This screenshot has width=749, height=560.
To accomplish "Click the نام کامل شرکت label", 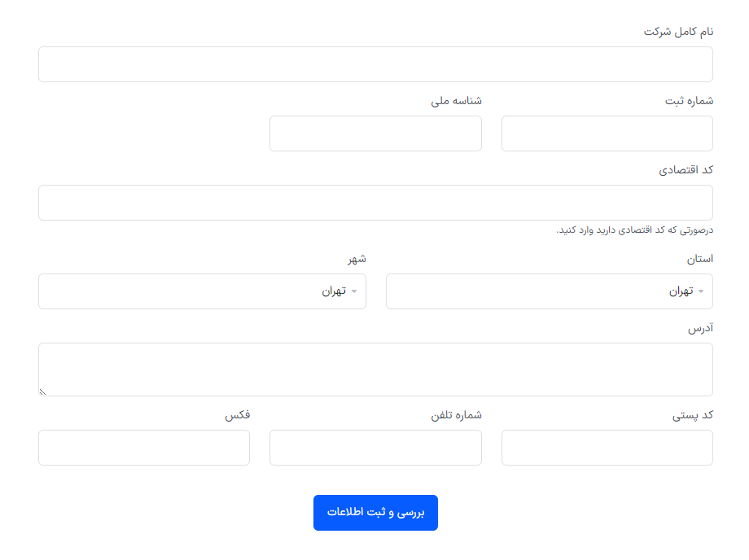I will coord(678,32).
